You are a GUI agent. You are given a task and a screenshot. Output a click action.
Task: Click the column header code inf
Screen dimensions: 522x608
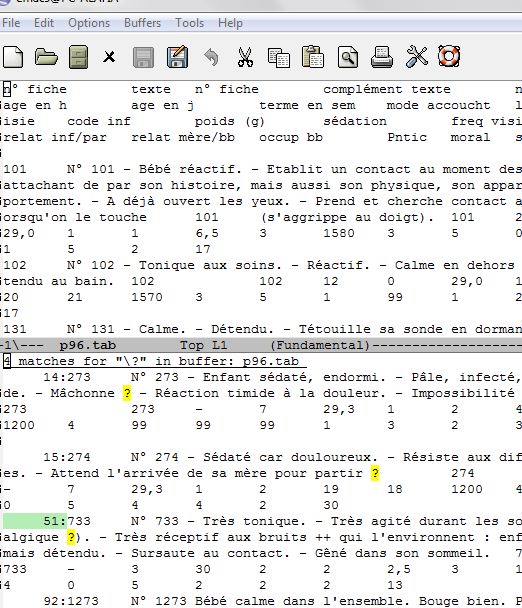point(99,121)
